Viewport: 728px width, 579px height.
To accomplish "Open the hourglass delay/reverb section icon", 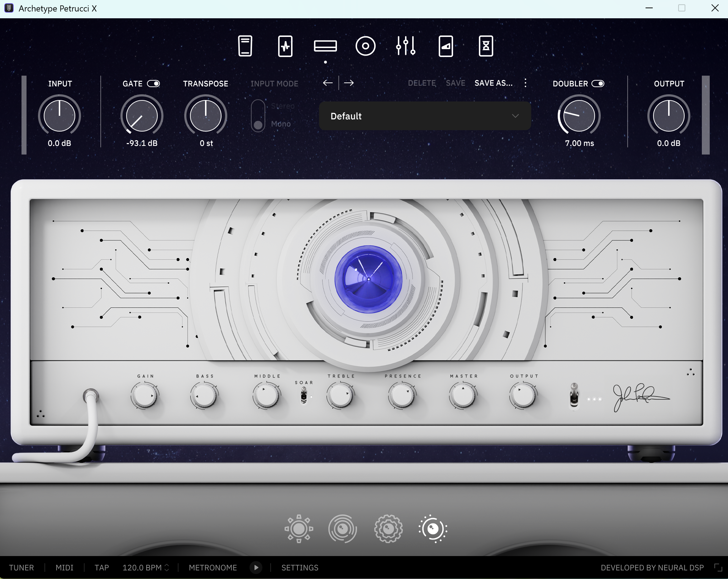I will coord(486,46).
